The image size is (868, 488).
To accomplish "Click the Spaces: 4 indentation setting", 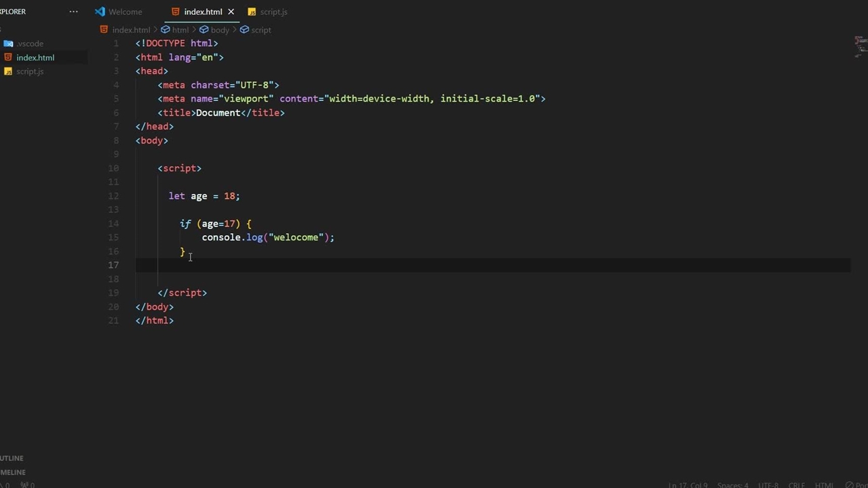I will point(732,485).
